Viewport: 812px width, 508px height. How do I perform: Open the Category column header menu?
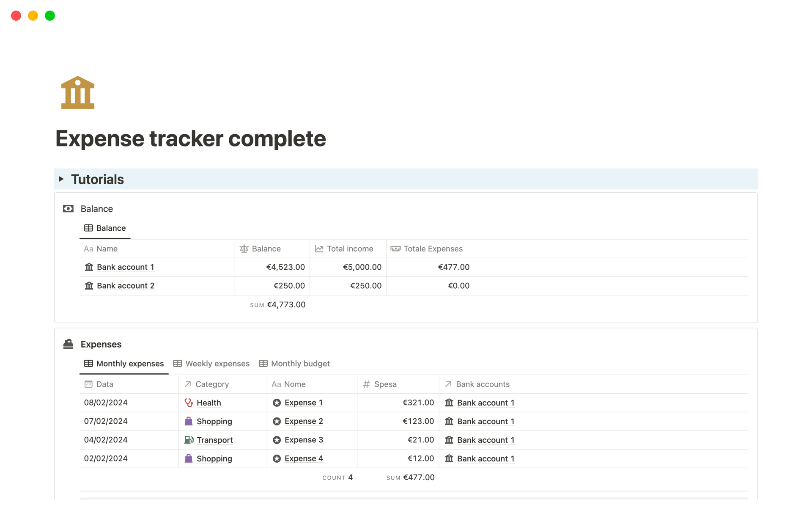[211, 384]
